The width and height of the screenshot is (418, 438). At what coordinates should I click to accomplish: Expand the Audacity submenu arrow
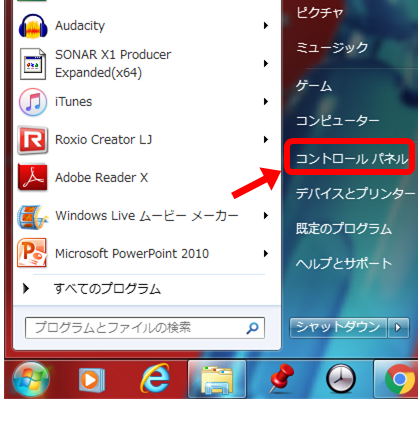pos(266,26)
